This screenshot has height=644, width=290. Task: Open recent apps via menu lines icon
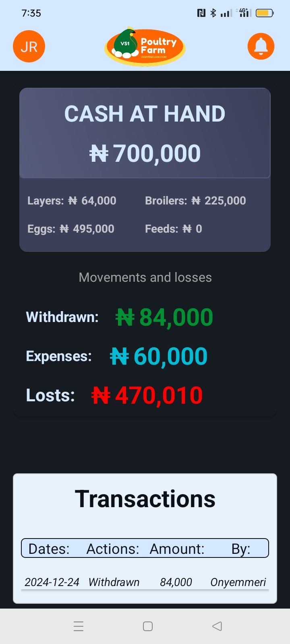pos(79,626)
